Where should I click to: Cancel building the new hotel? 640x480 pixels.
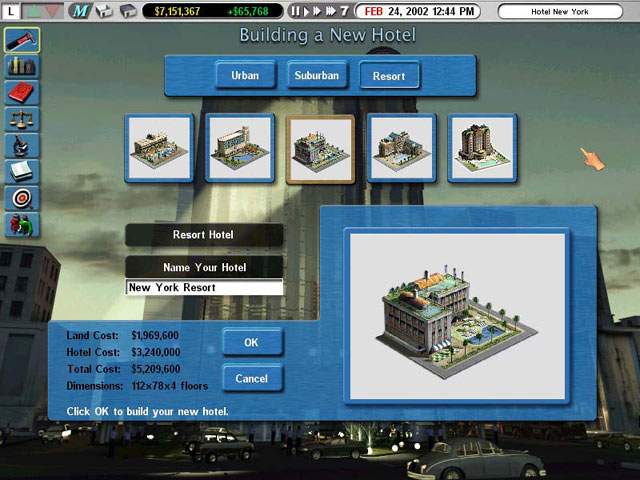pyautogui.click(x=253, y=378)
